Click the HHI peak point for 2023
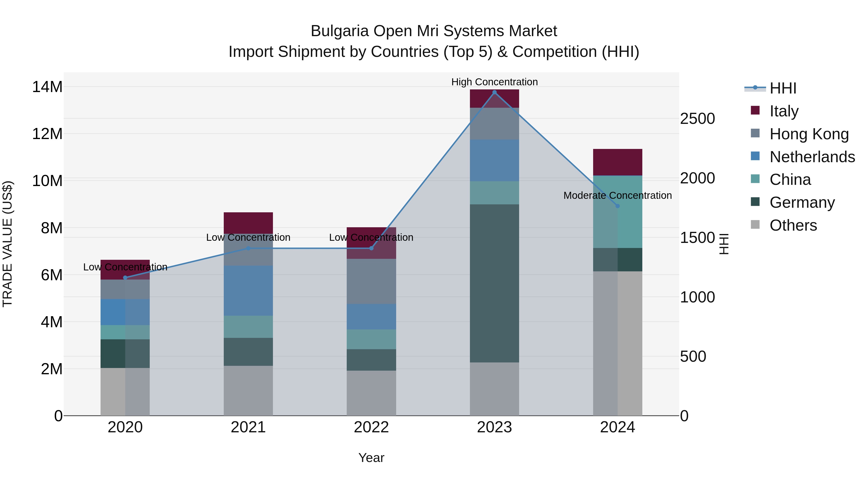This screenshot has height=488, width=868. click(x=495, y=92)
